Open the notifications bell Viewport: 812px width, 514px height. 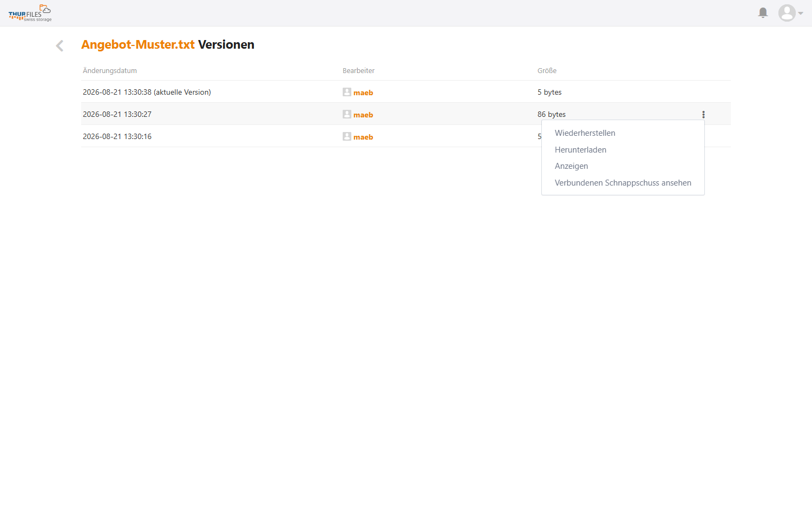(x=763, y=12)
